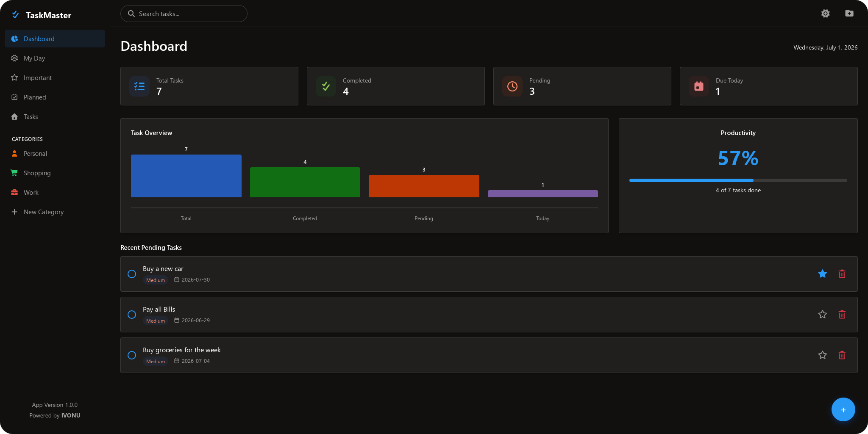
Task: Focus the Search tasks input field
Action: point(184,14)
